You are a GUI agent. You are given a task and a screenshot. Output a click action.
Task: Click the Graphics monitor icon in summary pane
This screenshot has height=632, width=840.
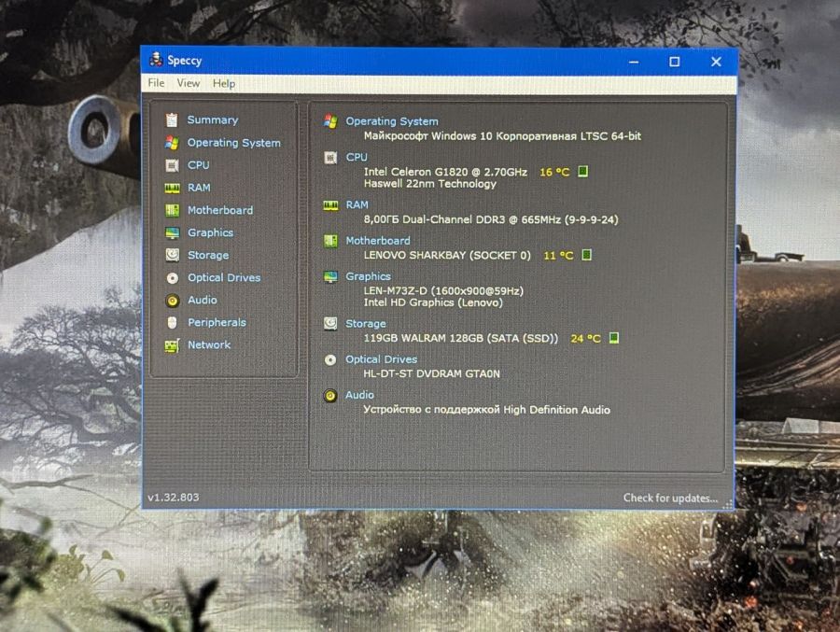pyautogui.click(x=330, y=276)
